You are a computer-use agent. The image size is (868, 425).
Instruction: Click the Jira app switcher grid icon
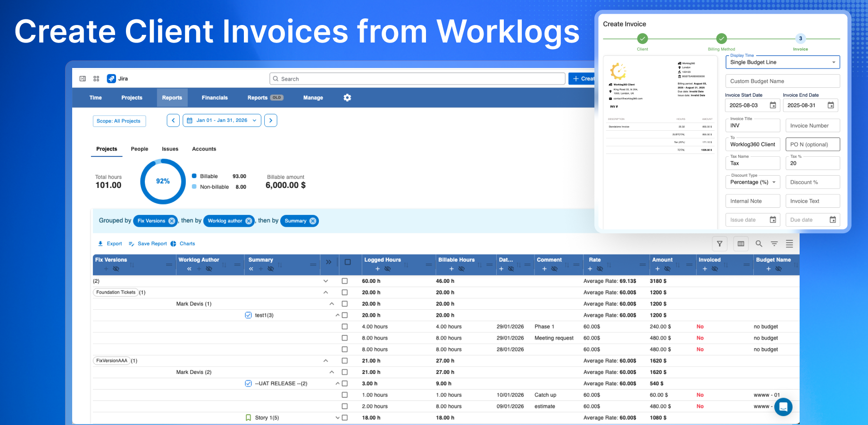coord(96,79)
